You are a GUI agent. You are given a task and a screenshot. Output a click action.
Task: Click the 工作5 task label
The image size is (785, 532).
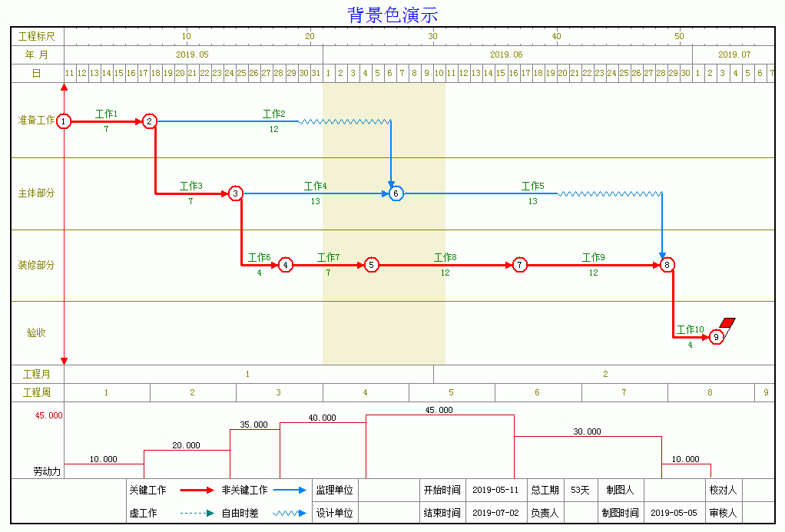533,187
